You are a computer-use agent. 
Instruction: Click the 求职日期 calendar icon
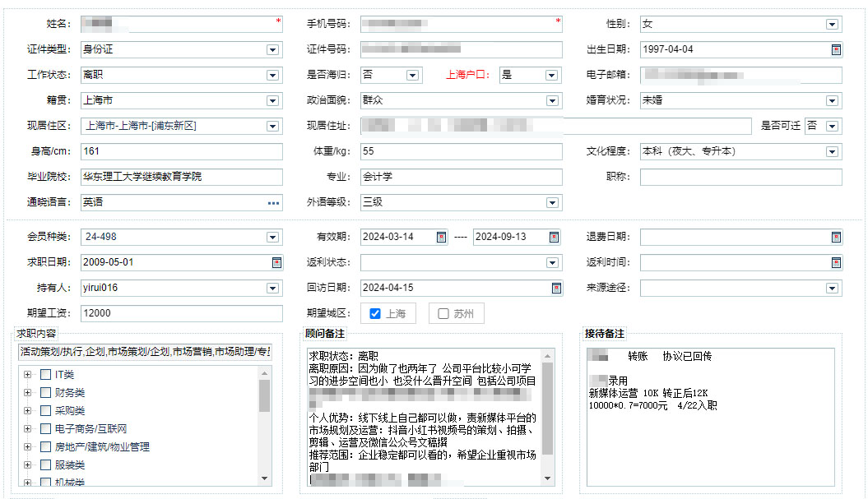[x=276, y=263]
